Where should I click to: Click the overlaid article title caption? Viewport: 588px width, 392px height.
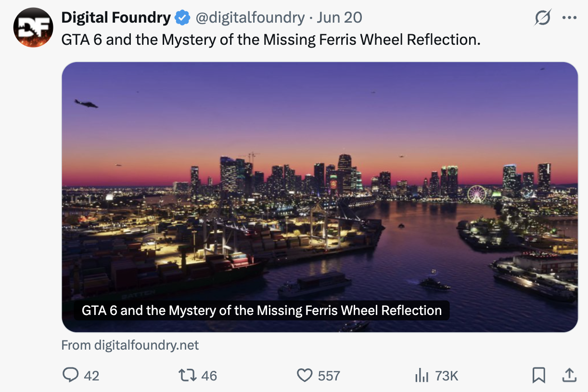262,311
